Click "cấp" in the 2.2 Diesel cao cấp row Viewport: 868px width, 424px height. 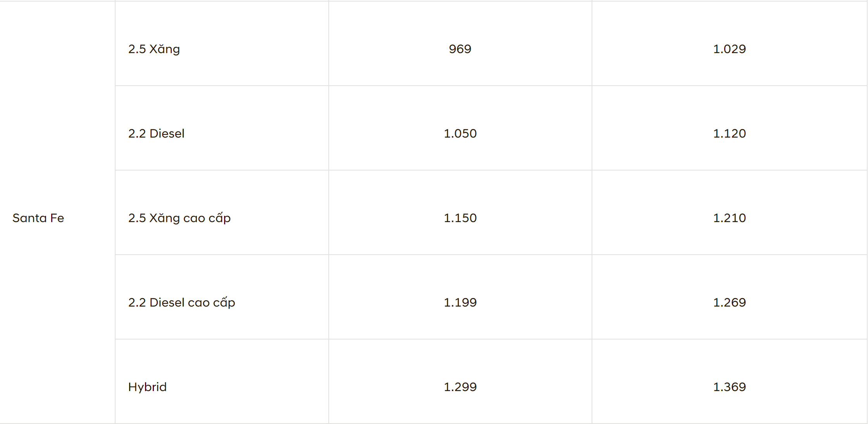click(x=224, y=303)
